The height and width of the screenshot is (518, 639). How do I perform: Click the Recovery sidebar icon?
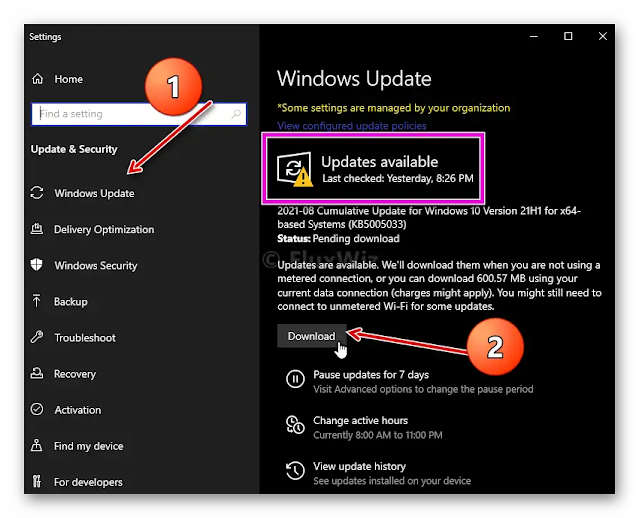point(37,373)
